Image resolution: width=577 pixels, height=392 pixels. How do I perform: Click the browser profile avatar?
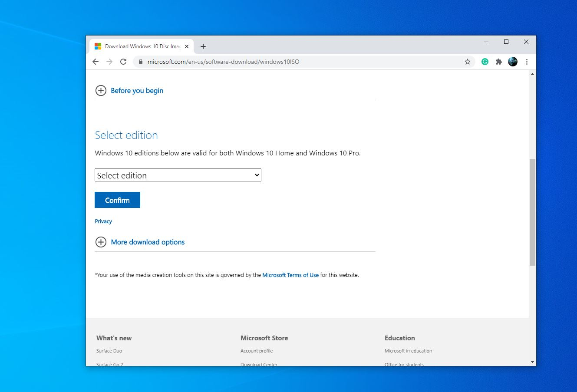(x=513, y=62)
